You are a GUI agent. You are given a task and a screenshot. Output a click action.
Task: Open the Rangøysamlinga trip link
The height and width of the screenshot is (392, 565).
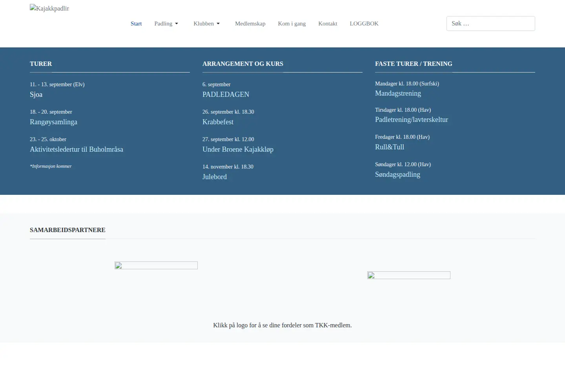53,122
